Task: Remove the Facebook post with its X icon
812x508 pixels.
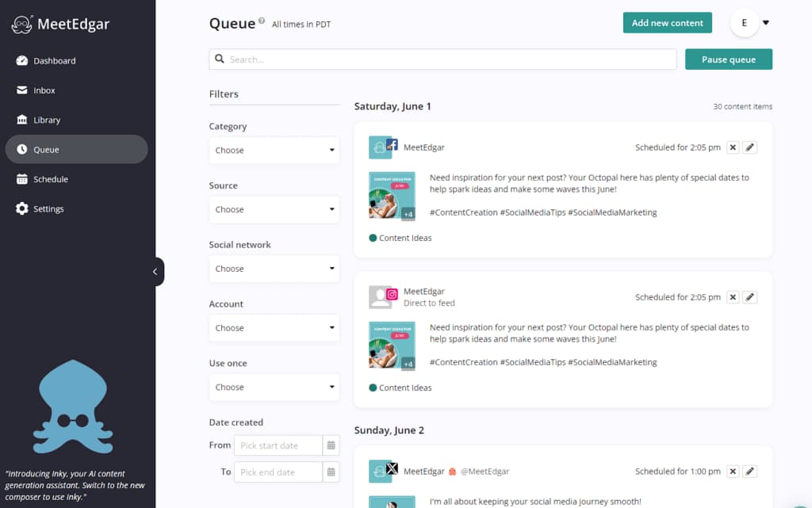Action: (733, 147)
